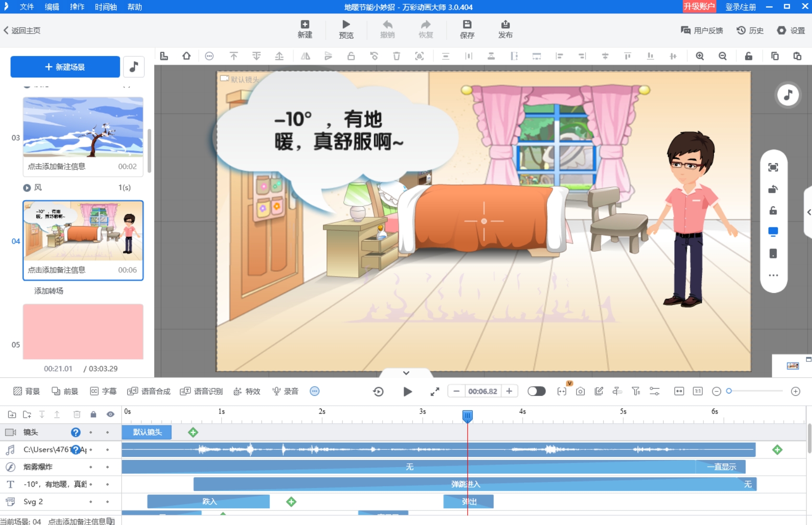
Task: Start the 预览 preview
Action: click(x=346, y=29)
